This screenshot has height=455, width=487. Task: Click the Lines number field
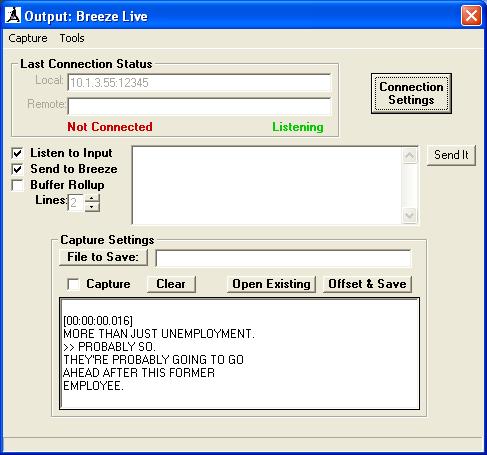(76, 203)
